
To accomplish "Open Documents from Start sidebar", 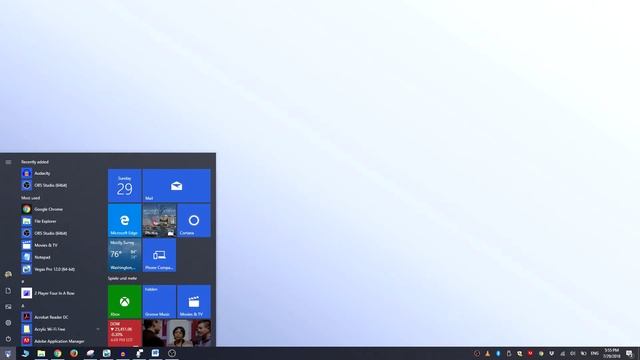I will coord(8,291).
